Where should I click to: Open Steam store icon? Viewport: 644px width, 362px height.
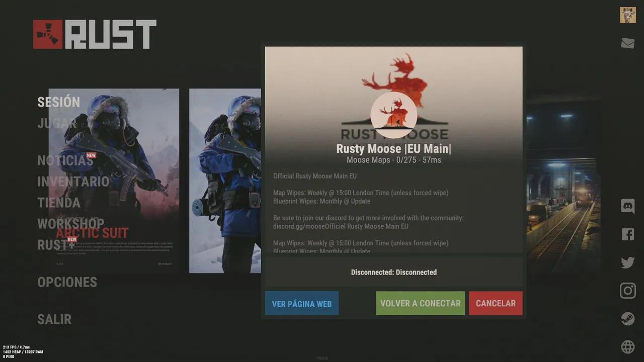(627, 319)
